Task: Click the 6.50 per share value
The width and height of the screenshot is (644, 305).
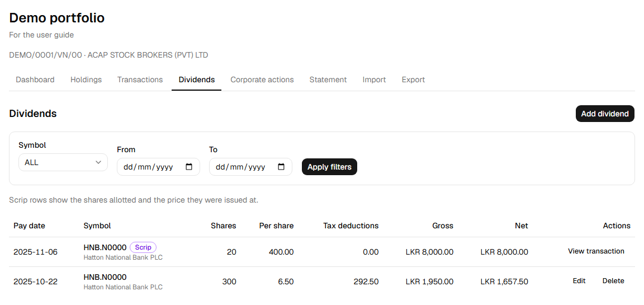Action: tap(286, 281)
